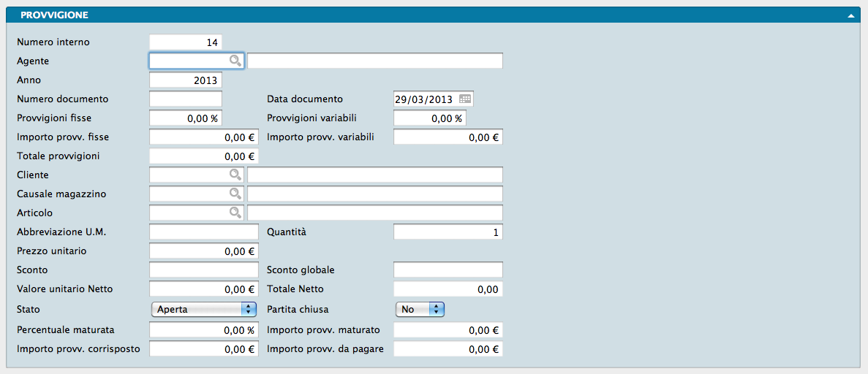
Task: Click the Articolo search magnifier icon
Action: click(x=235, y=213)
